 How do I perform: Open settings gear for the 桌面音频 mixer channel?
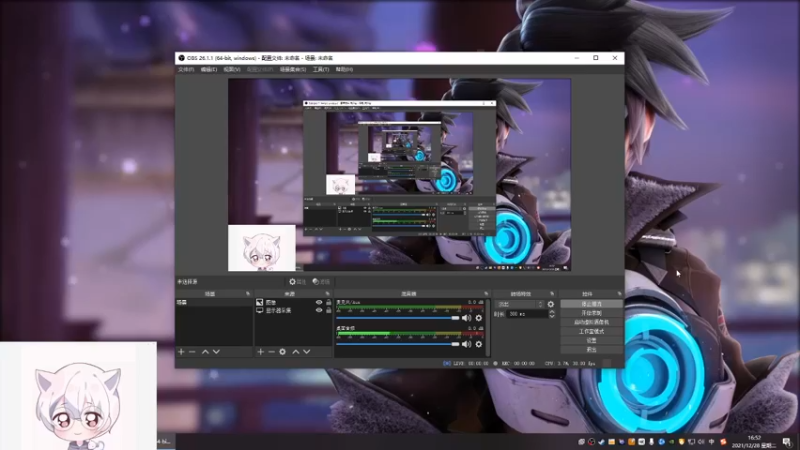pos(479,344)
